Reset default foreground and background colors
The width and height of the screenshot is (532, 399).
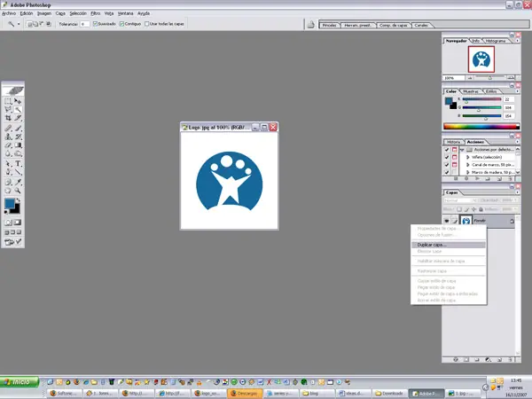(x=6, y=212)
